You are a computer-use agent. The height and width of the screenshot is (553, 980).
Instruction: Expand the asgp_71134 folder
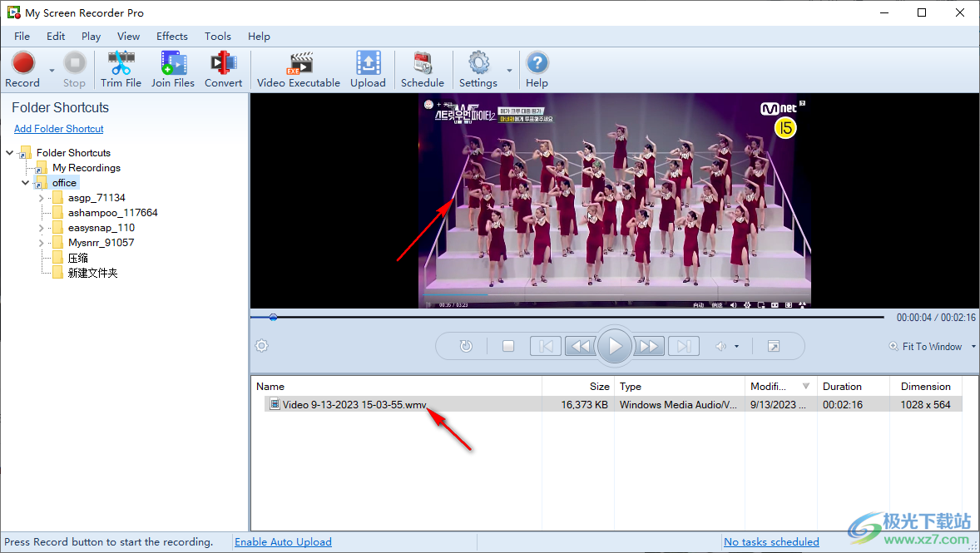pos(40,197)
